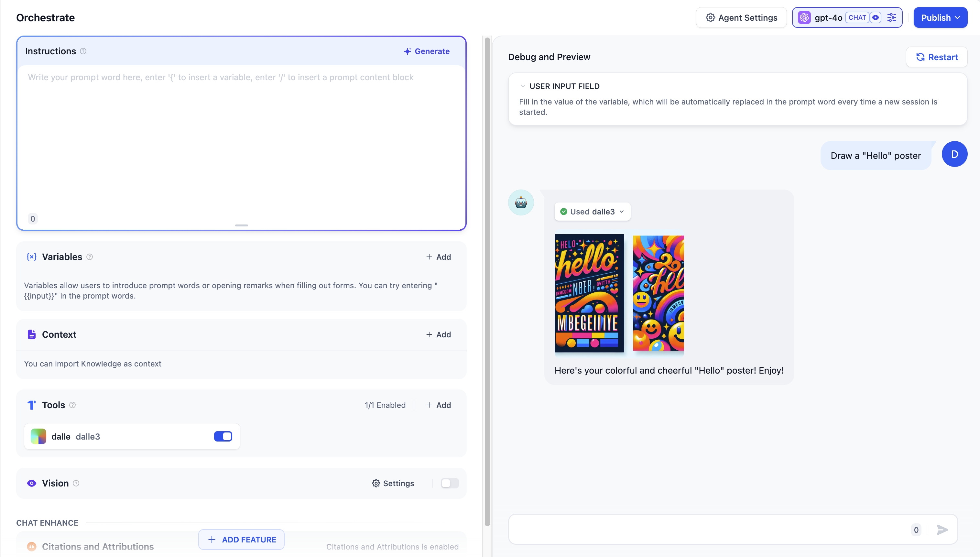
Task: Click the dalle tool color icon
Action: point(38,436)
